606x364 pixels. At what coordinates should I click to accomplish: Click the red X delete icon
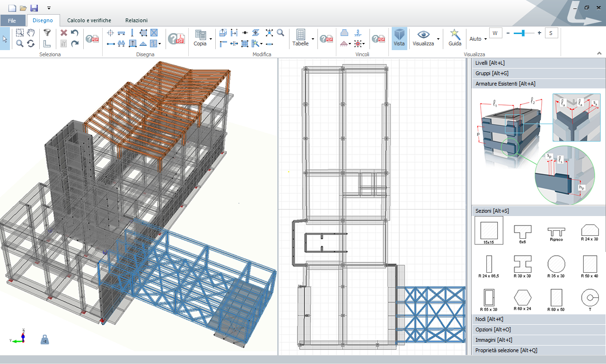point(63,33)
